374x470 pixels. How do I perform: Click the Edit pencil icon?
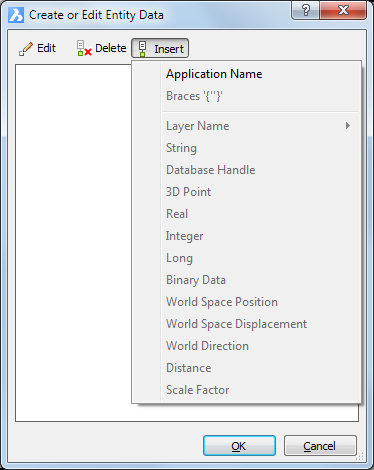pos(26,49)
